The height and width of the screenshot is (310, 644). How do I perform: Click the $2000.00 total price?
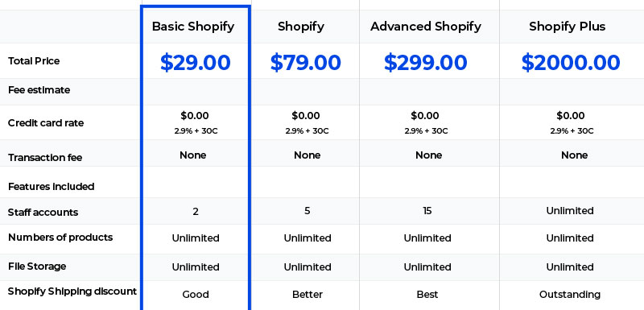571,63
